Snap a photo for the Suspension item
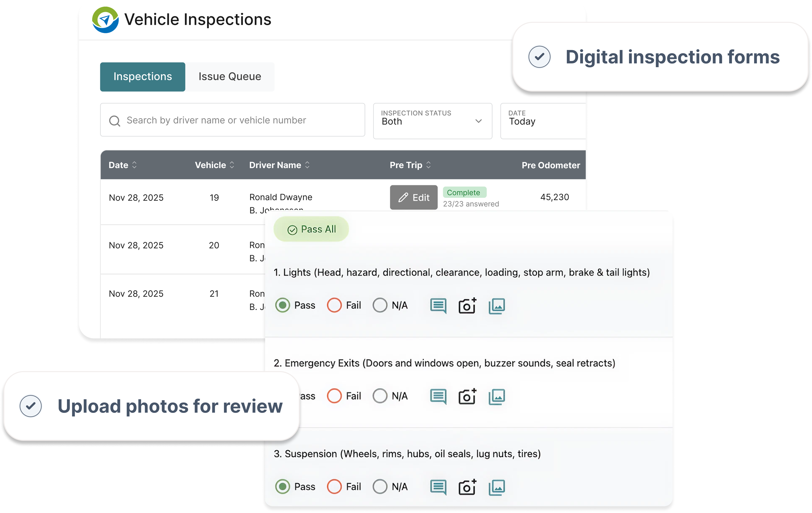812x513 pixels. 467,487
